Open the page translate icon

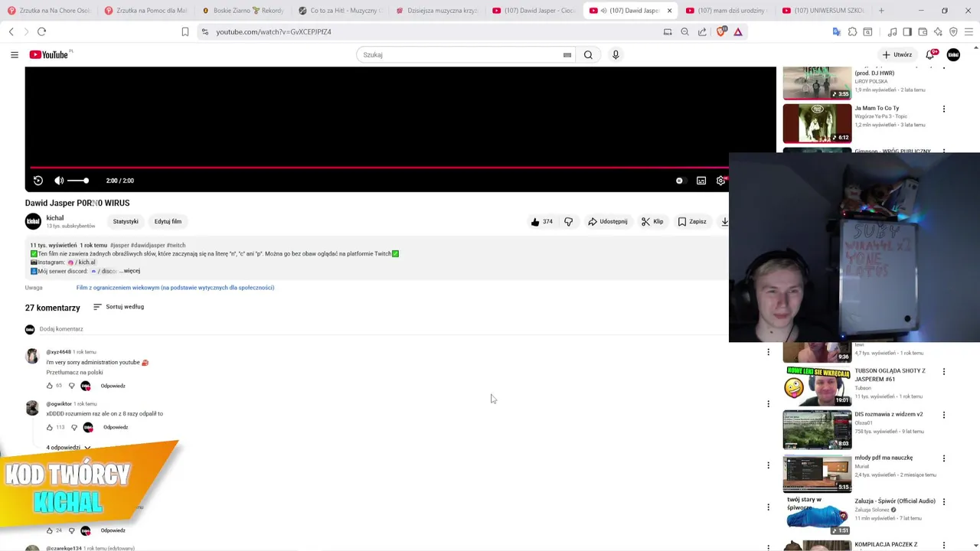click(837, 31)
